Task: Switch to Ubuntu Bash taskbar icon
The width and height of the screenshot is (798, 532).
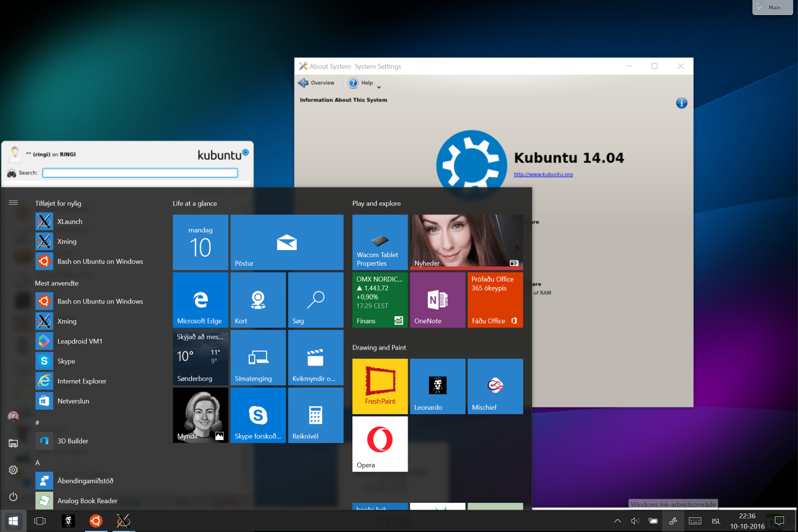Action: point(96,521)
